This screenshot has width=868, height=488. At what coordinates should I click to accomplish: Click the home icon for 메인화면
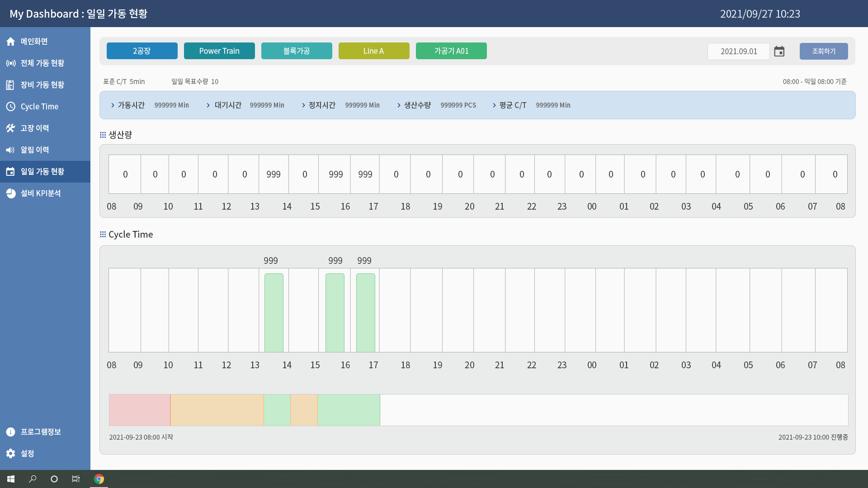(11, 42)
